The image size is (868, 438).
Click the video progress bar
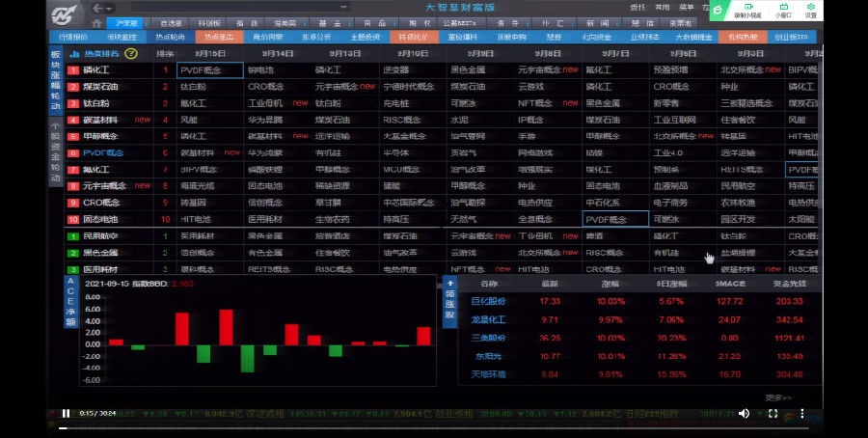click(x=434, y=428)
